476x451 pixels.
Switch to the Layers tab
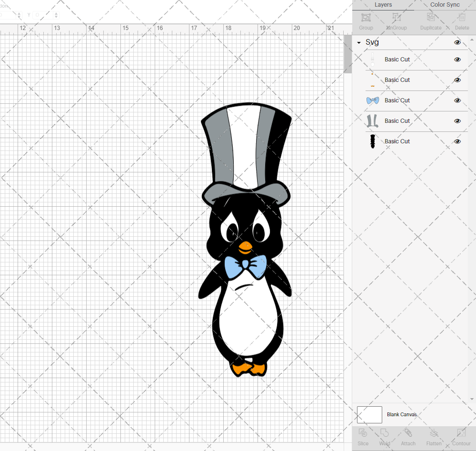tap(383, 5)
